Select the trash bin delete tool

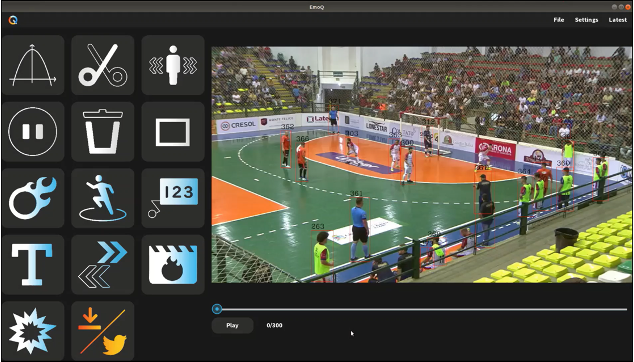pyautogui.click(x=103, y=131)
